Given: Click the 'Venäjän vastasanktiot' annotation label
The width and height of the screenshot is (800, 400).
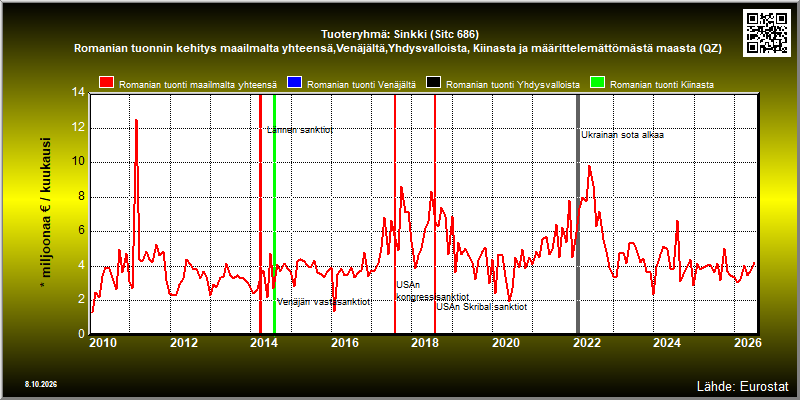Looking at the screenshot, I should (x=323, y=302).
